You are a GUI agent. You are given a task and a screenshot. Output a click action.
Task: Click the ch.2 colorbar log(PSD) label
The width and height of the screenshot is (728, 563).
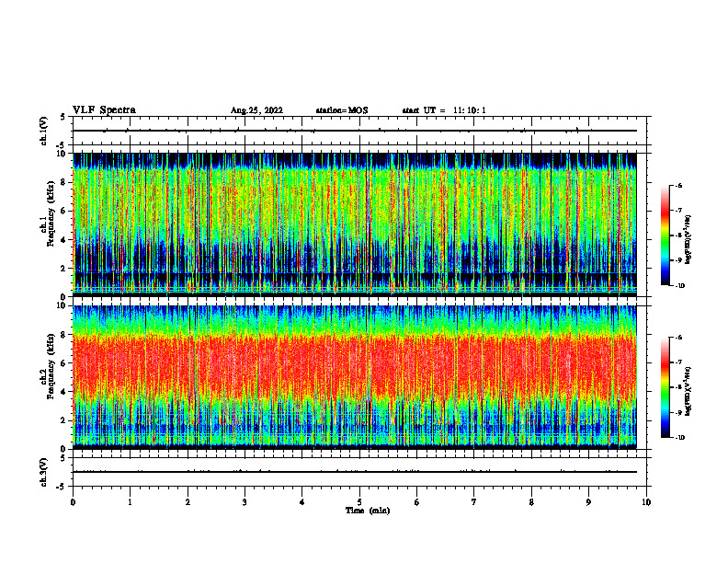688,392
